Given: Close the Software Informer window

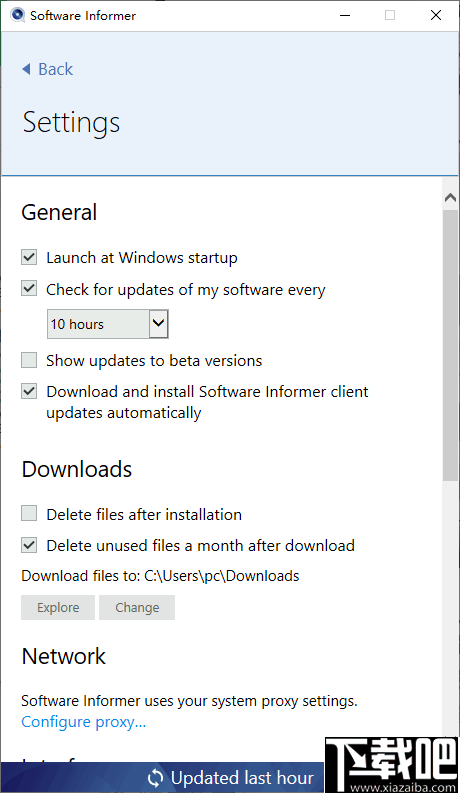Looking at the screenshot, I should 436,16.
